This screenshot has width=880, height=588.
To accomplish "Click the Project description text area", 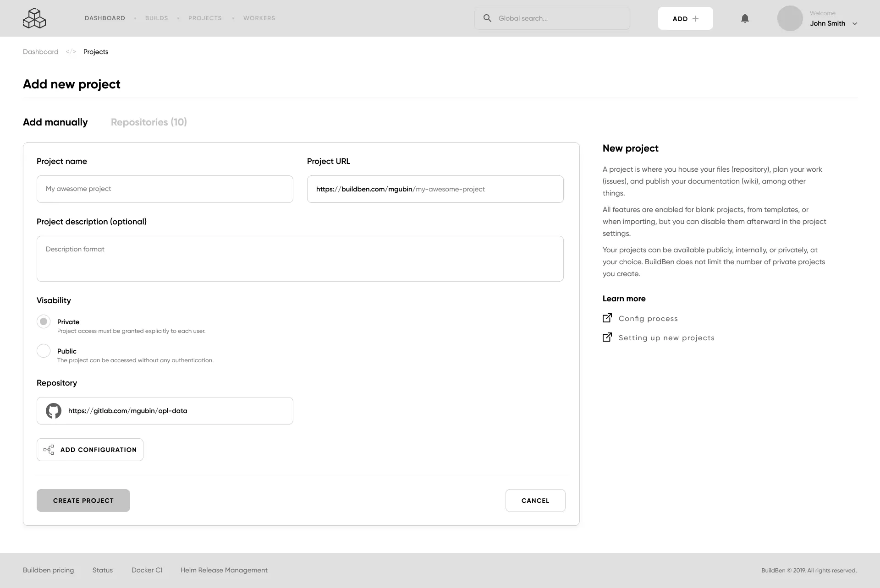I will (300, 258).
